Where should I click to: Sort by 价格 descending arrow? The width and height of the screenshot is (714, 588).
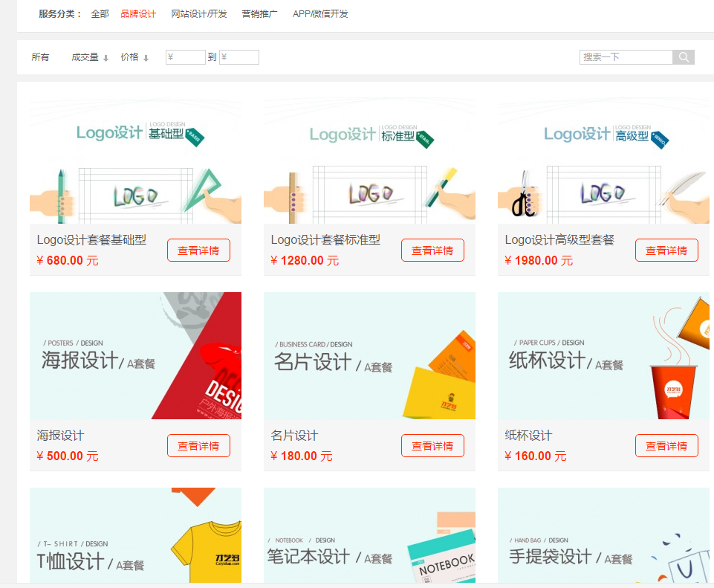(x=146, y=58)
